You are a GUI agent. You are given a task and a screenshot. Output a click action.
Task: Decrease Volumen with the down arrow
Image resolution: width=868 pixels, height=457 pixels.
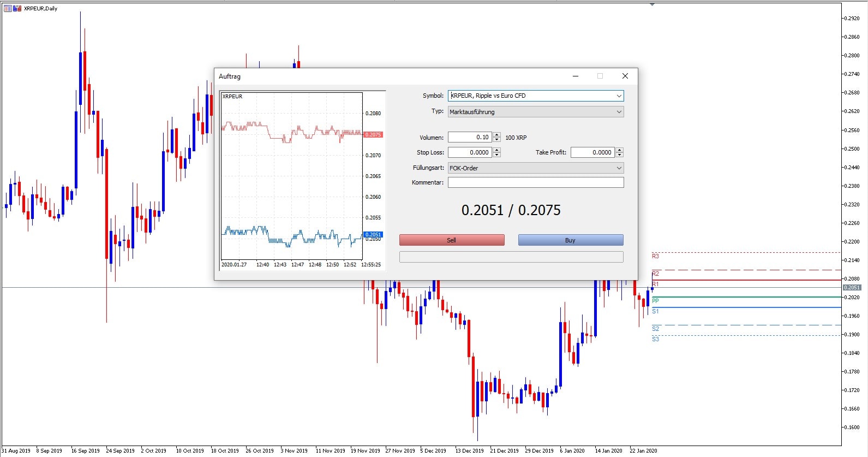496,140
